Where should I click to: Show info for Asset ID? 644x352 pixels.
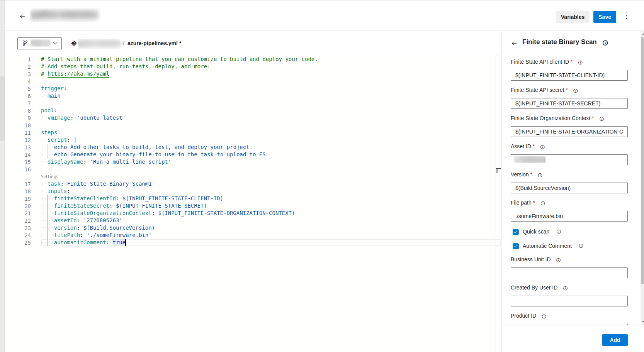pos(542,147)
